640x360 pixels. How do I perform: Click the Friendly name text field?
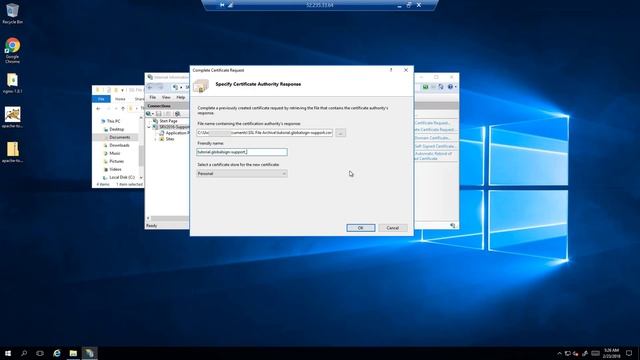click(242, 152)
